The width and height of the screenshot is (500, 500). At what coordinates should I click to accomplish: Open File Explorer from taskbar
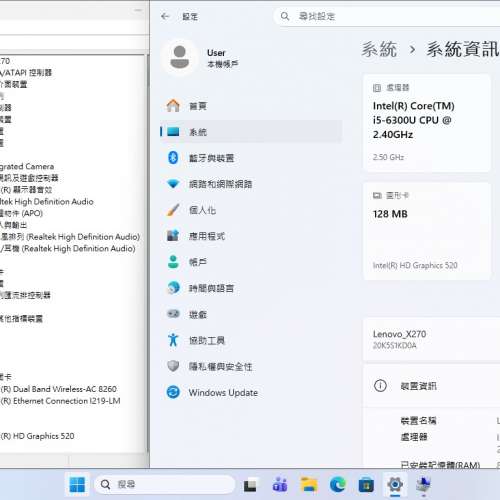pyautogui.click(x=309, y=485)
